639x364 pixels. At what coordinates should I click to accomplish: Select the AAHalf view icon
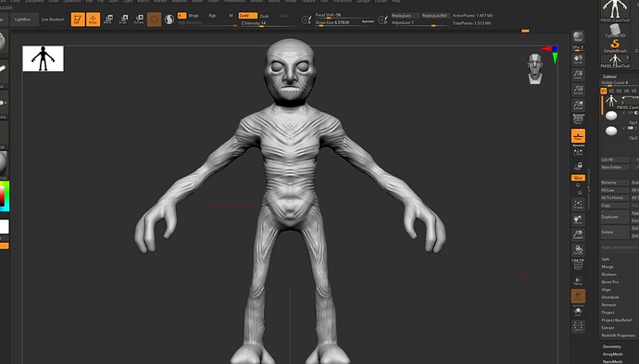click(578, 105)
